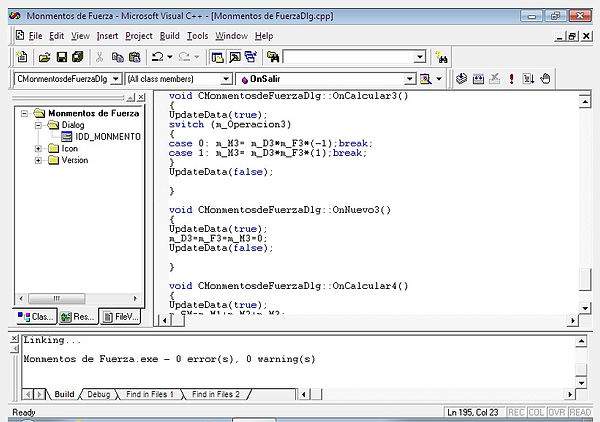
Task: Open the Project menu
Action: coord(139,36)
